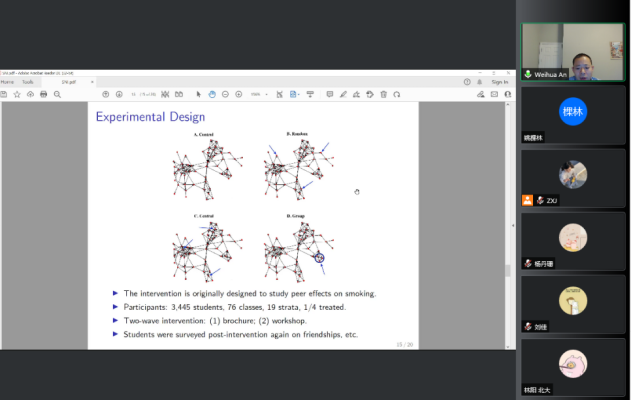Select the 林阳 北大 participant tile
The width and height of the screenshot is (631, 400).
point(573,367)
